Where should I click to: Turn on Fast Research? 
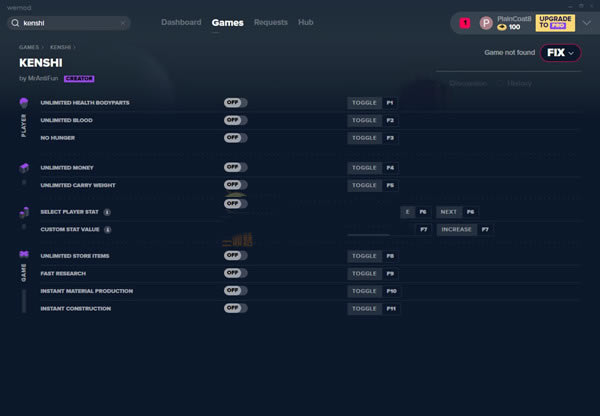(236, 273)
